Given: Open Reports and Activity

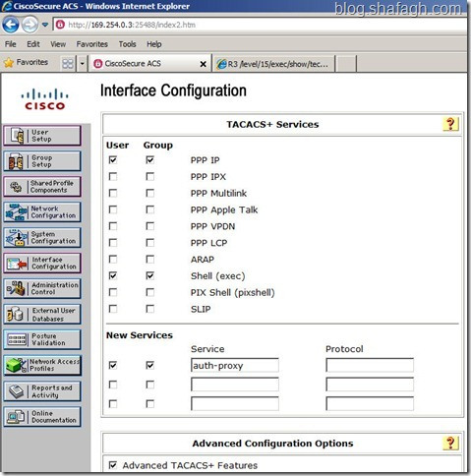Looking at the screenshot, I should pyautogui.click(x=42, y=391).
